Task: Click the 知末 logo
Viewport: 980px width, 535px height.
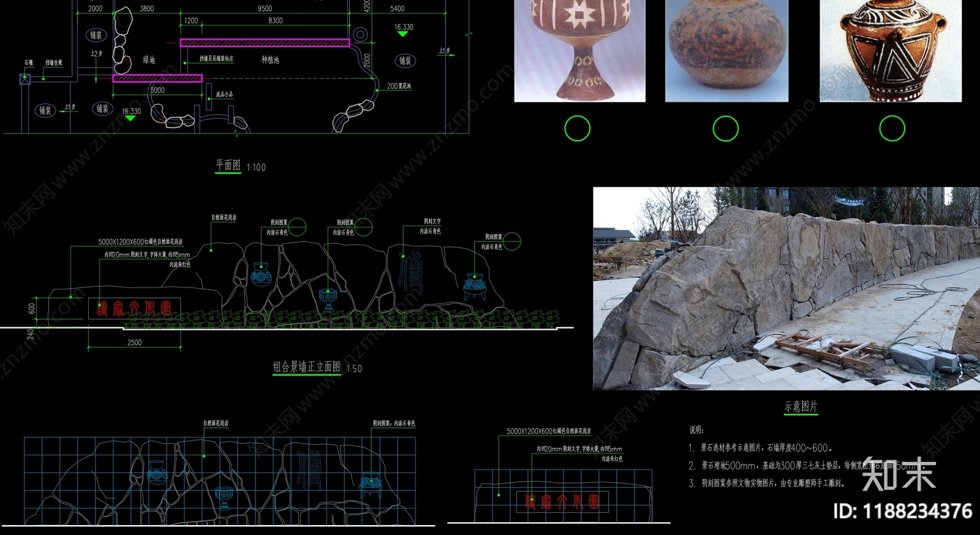Action: click(899, 474)
